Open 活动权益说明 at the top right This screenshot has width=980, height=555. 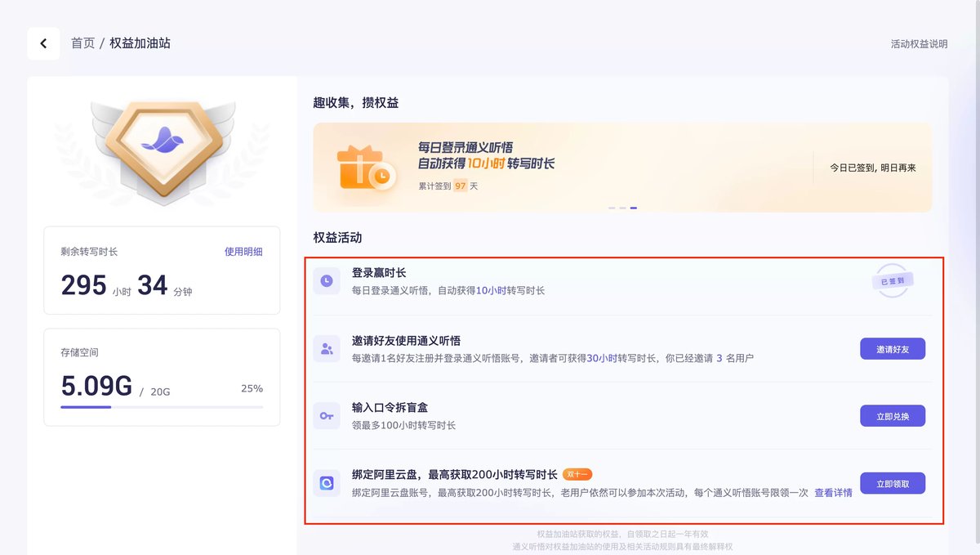919,44
